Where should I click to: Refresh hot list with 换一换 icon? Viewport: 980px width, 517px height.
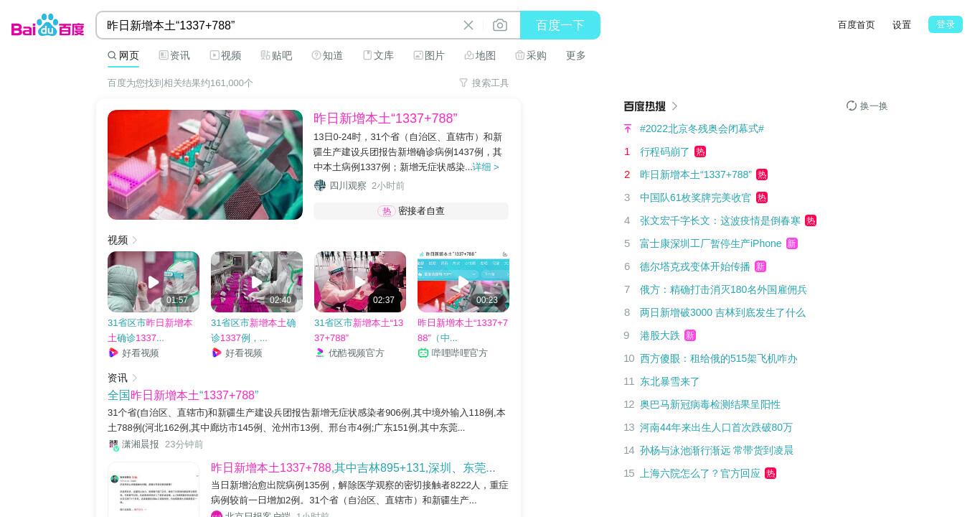[x=852, y=106]
